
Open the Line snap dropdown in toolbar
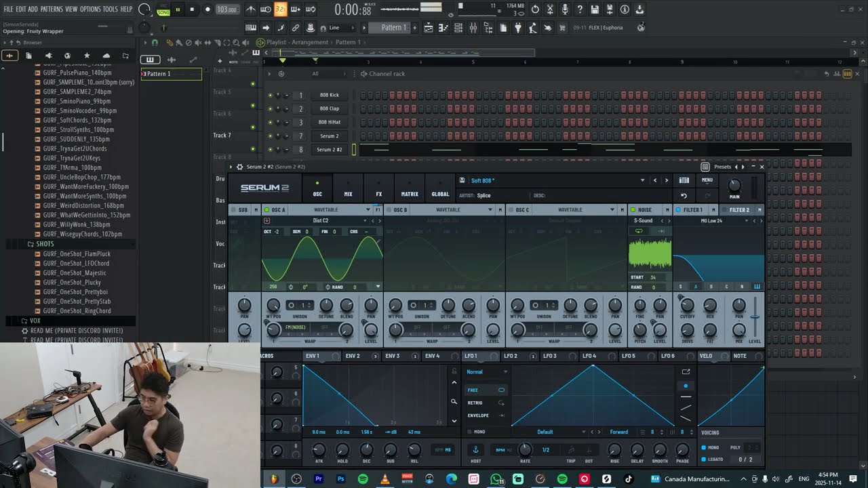(x=340, y=28)
